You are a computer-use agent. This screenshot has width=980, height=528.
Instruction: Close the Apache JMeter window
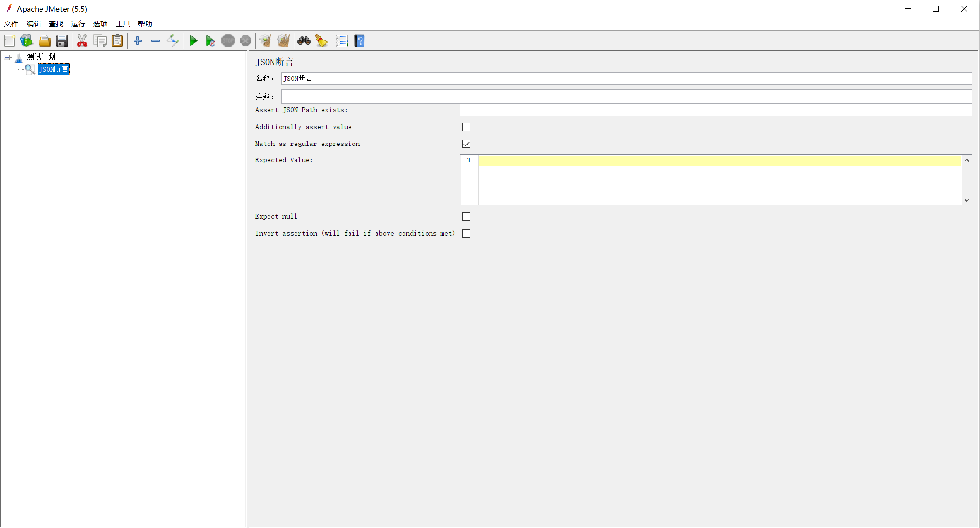[964, 9]
